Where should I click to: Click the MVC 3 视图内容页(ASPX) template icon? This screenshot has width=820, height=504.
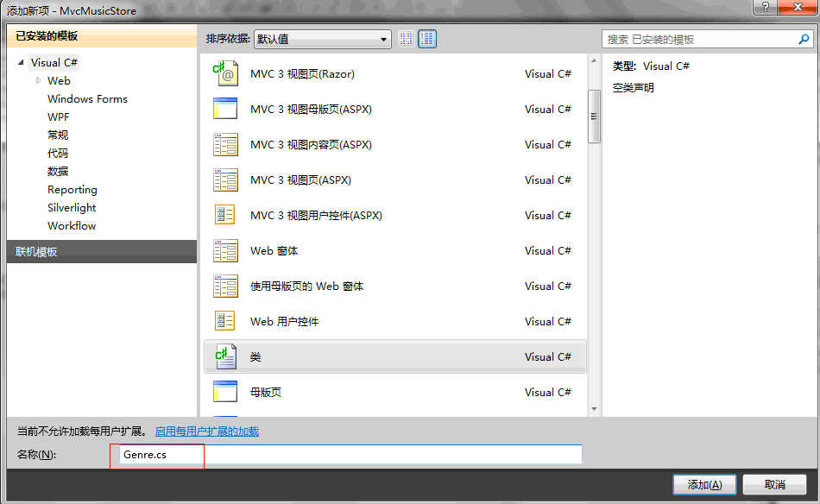[x=225, y=144]
